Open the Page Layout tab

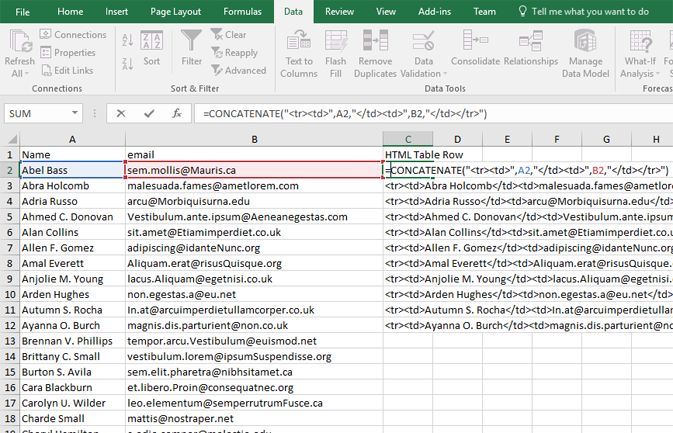point(176,12)
